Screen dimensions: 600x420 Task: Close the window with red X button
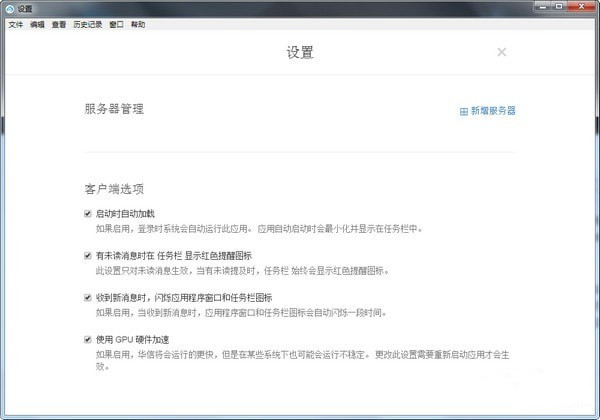581,7
